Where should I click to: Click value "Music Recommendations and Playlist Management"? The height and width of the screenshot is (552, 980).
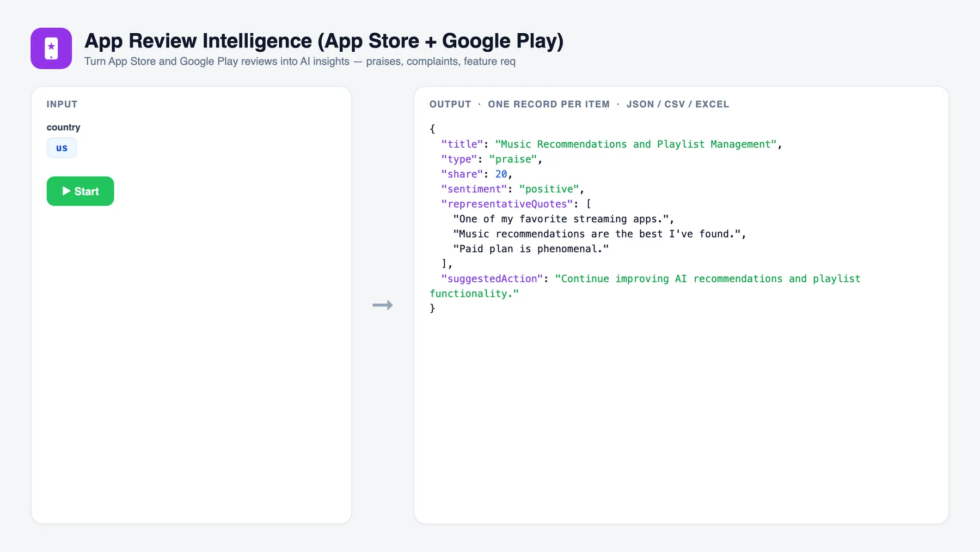pyautogui.click(x=636, y=144)
